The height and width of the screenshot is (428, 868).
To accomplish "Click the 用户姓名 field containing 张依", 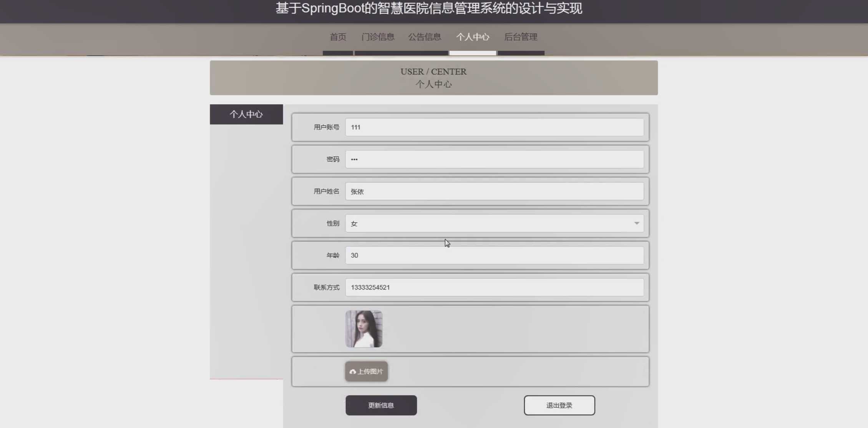I will click(494, 192).
